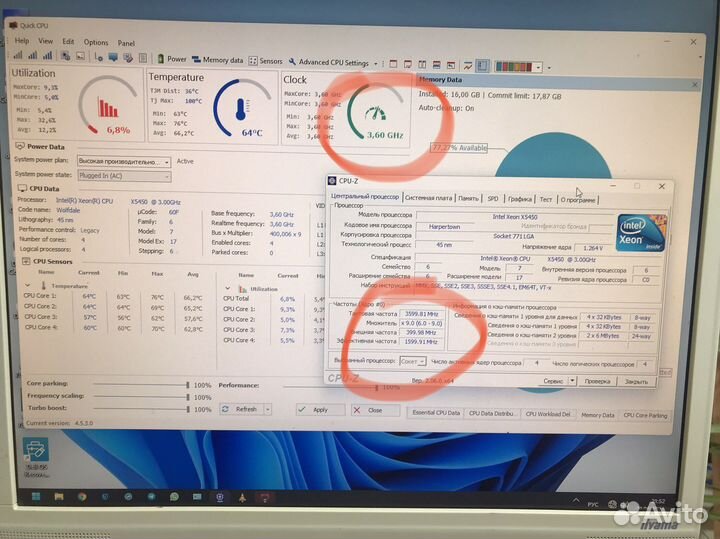Open the Edit menu in Quick CPU
Image resolution: width=720 pixels, height=539 pixels.
68,41
